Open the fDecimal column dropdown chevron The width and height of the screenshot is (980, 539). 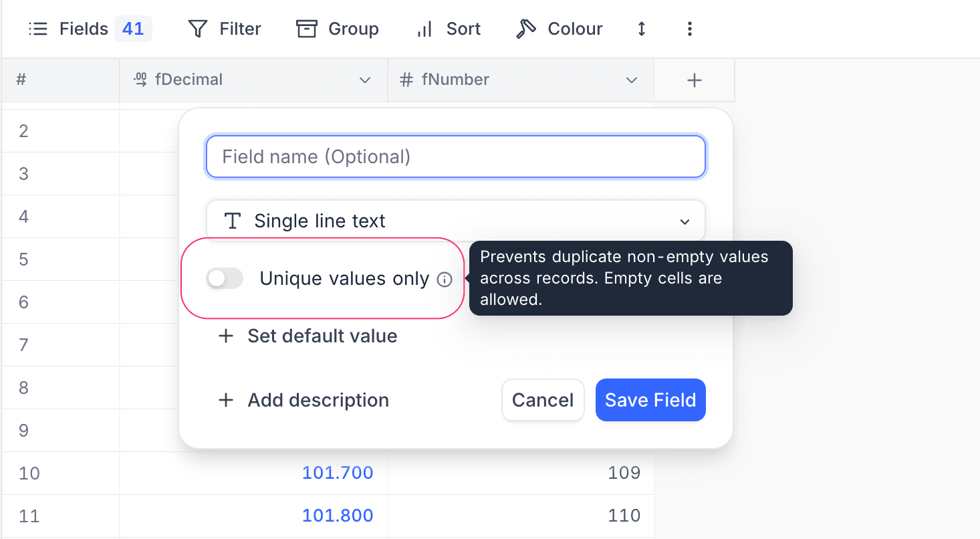pyautogui.click(x=365, y=80)
